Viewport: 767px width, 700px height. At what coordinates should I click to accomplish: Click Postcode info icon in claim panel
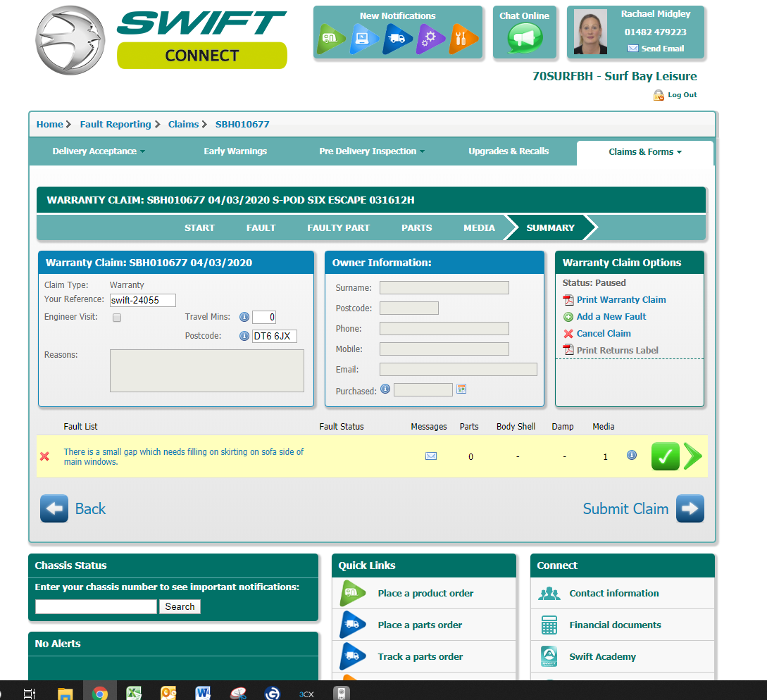244,336
